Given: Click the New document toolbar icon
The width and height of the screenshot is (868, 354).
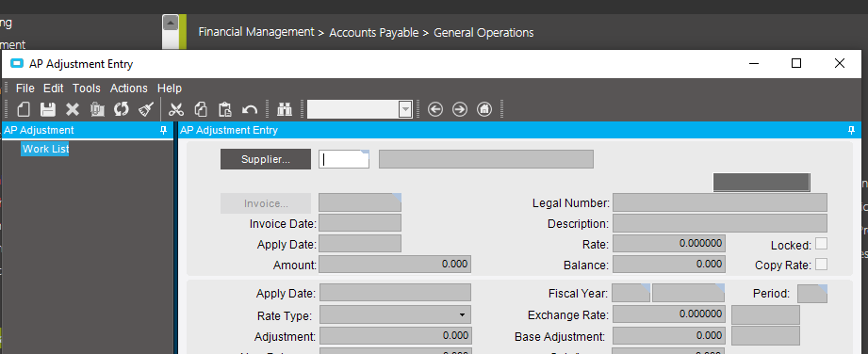Looking at the screenshot, I should [x=24, y=109].
